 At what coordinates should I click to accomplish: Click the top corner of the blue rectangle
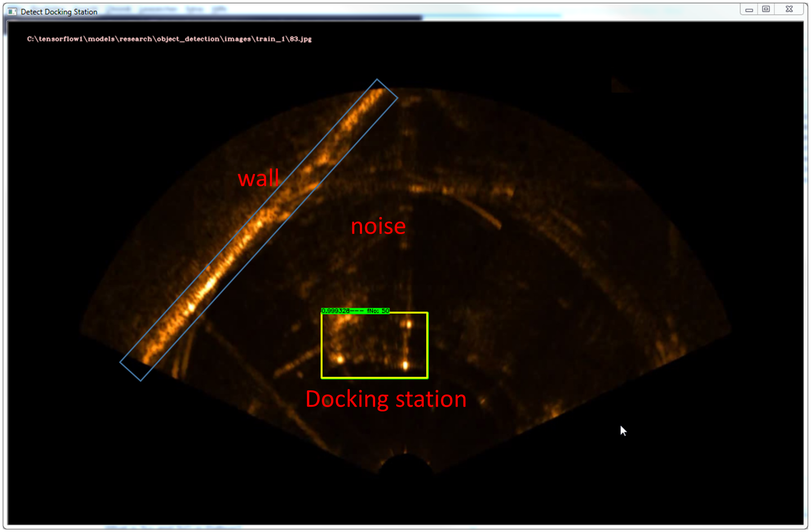(377, 79)
